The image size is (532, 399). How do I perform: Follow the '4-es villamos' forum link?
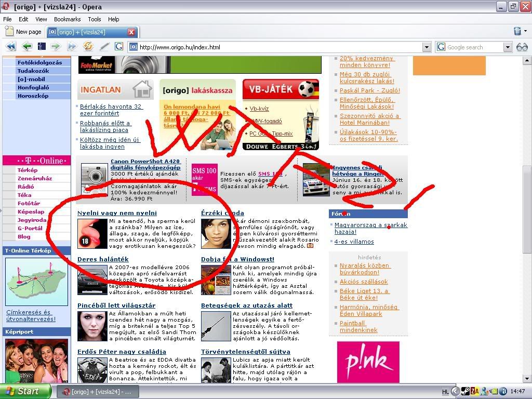click(354, 242)
